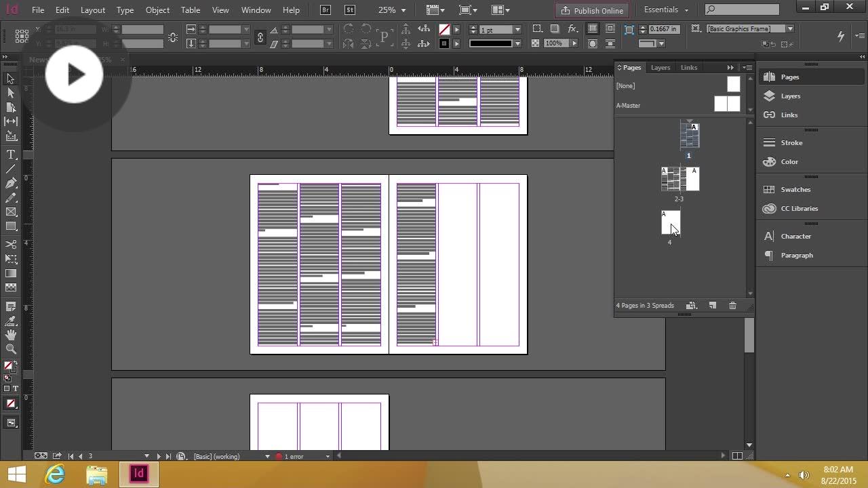Viewport: 868px width, 488px height.
Task: Click the reference point locator grid
Action: pyautogui.click(x=22, y=36)
